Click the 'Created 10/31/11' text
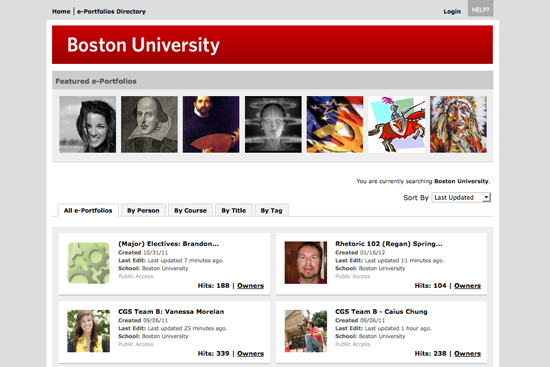Viewport: 550px width, 367px height. click(x=143, y=253)
